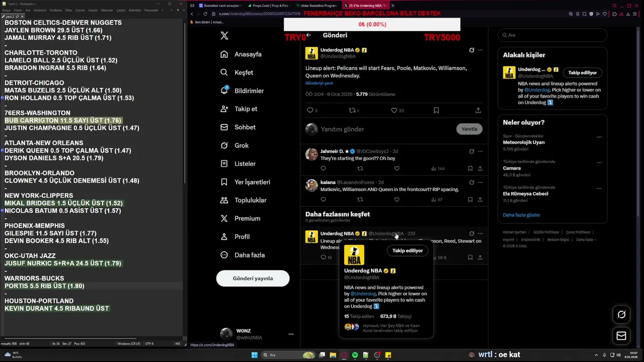Click Underdog NBA avatar in hover card
The height and width of the screenshot is (362, 644).
[354, 255]
